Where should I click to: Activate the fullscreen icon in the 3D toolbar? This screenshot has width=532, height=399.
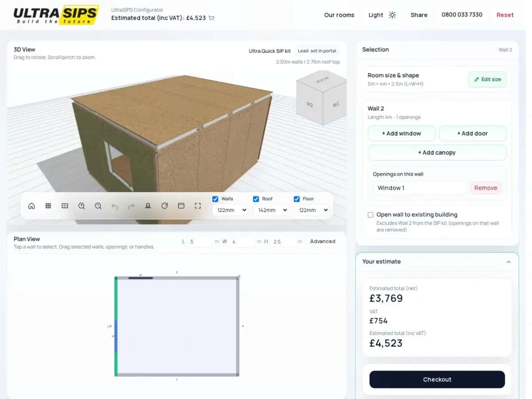point(198,206)
